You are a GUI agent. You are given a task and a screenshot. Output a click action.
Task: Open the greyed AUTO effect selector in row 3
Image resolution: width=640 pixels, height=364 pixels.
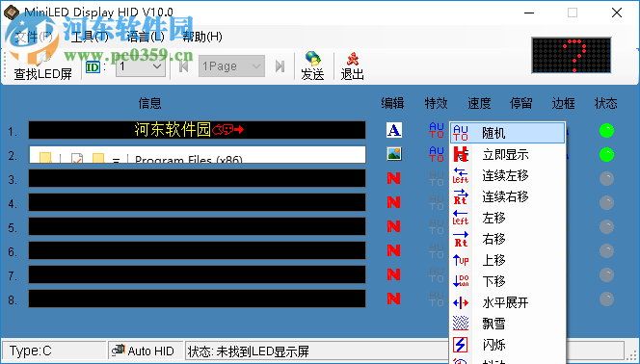(x=437, y=178)
